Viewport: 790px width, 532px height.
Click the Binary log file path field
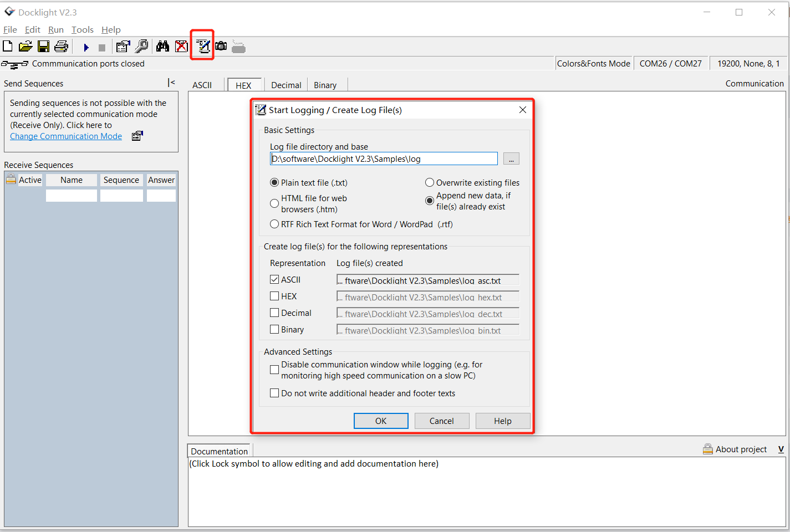click(428, 330)
